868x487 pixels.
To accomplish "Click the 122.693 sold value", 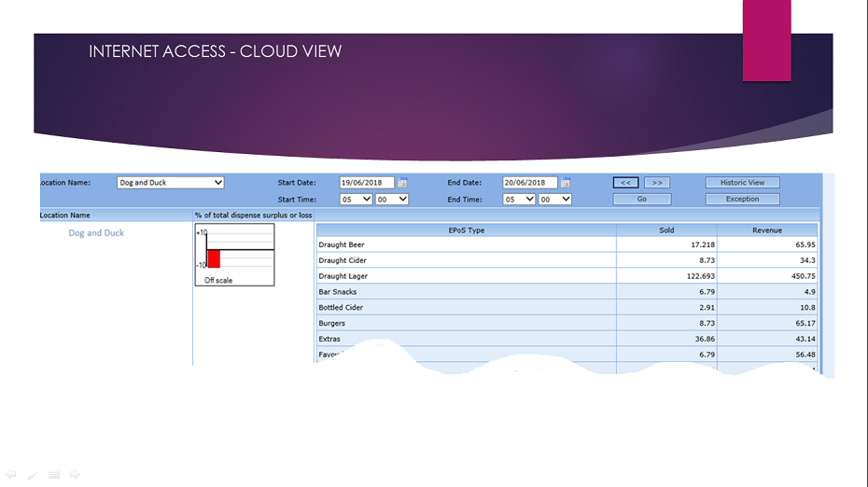I will coord(701,276).
